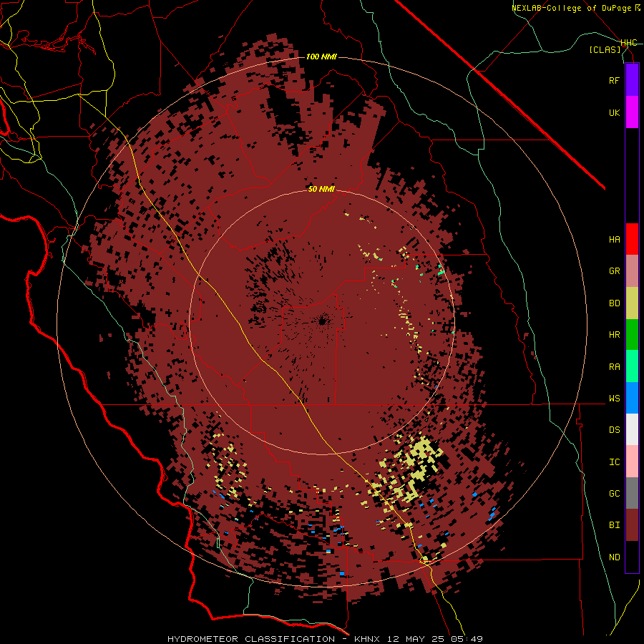Viewport: 644px width, 644px height.
Task: Click the HR legend label
Action: click(x=614, y=335)
